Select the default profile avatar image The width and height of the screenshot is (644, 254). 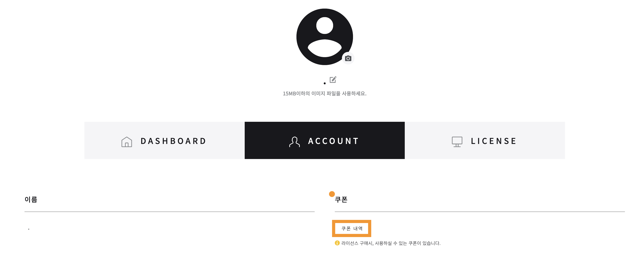coord(325,37)
